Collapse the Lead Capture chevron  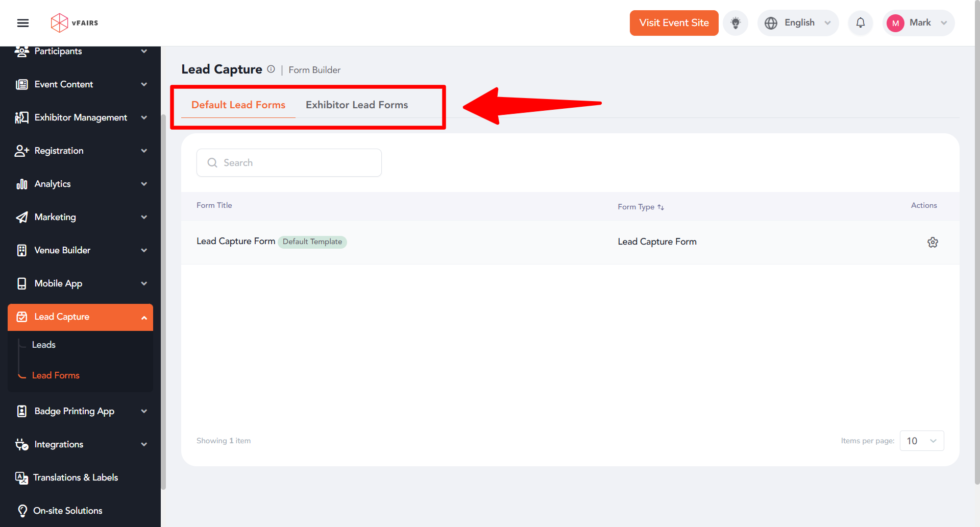144,318
